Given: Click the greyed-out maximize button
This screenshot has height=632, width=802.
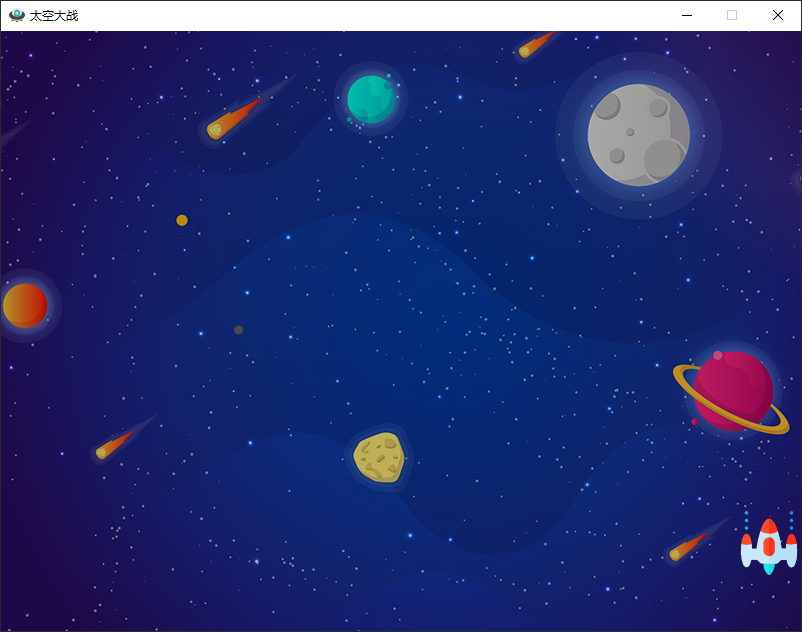Looking at the screenshot, I should click(732, 15).
